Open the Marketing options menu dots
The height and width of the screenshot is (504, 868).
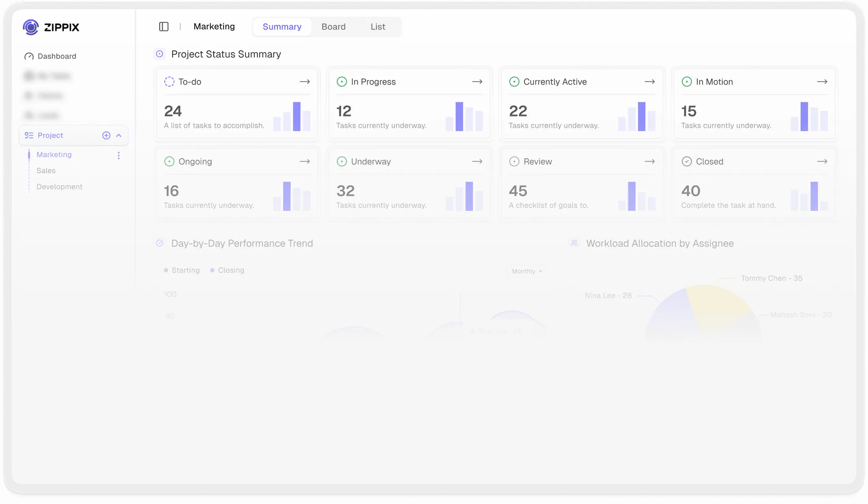(118, 155)
